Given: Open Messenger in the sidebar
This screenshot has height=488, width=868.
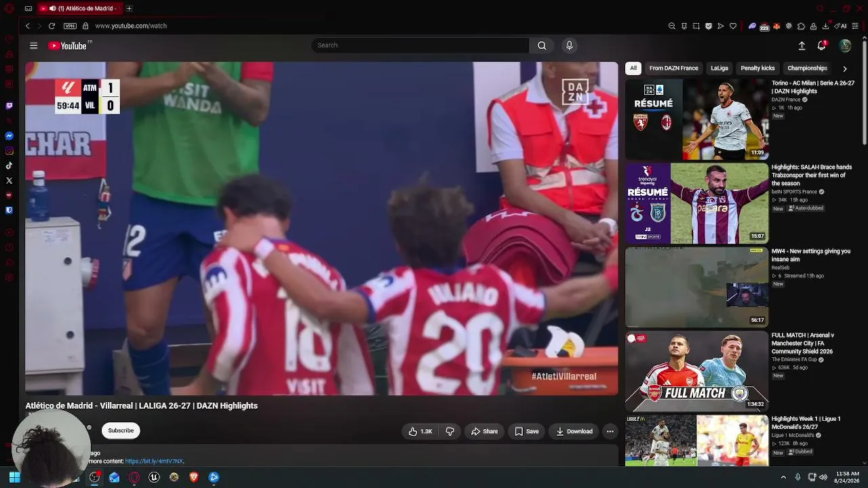Looking at the screenshot, I should [x=9, y=136].
